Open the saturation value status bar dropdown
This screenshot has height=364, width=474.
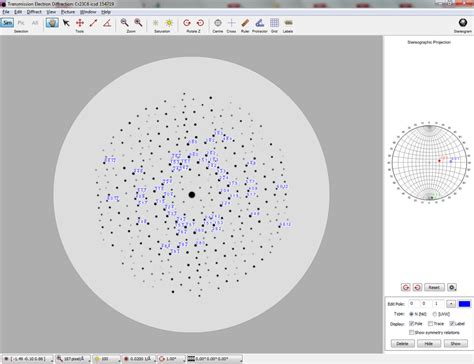point(106,359)
